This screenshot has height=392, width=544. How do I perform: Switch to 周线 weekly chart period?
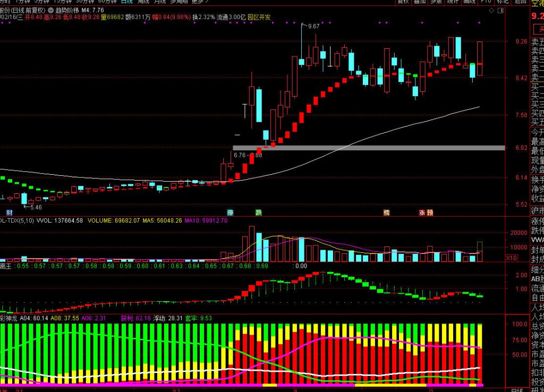(143, 2)
